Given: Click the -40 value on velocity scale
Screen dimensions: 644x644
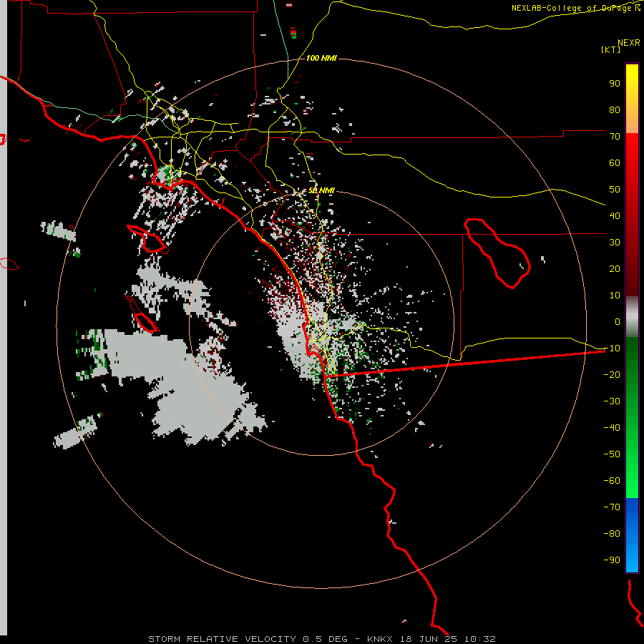Looking at the screenshot, I should pos(612,428).
